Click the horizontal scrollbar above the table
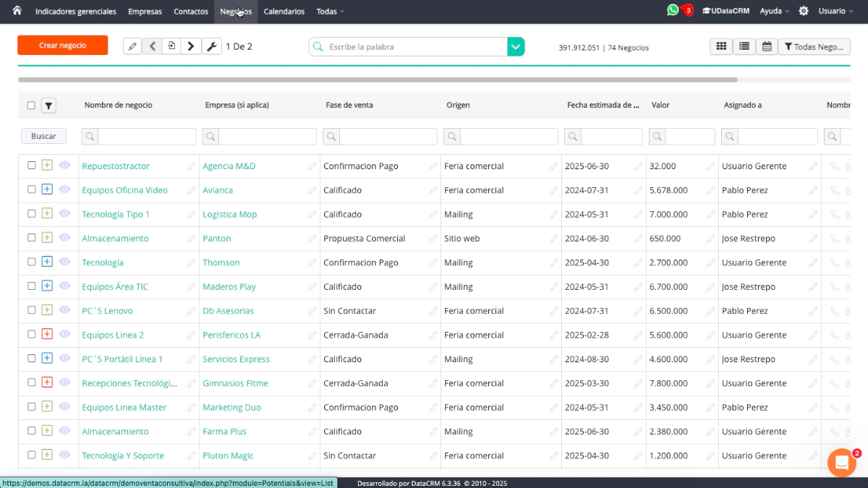Screen dimensions: 868x488 click(x=377, y=80)
